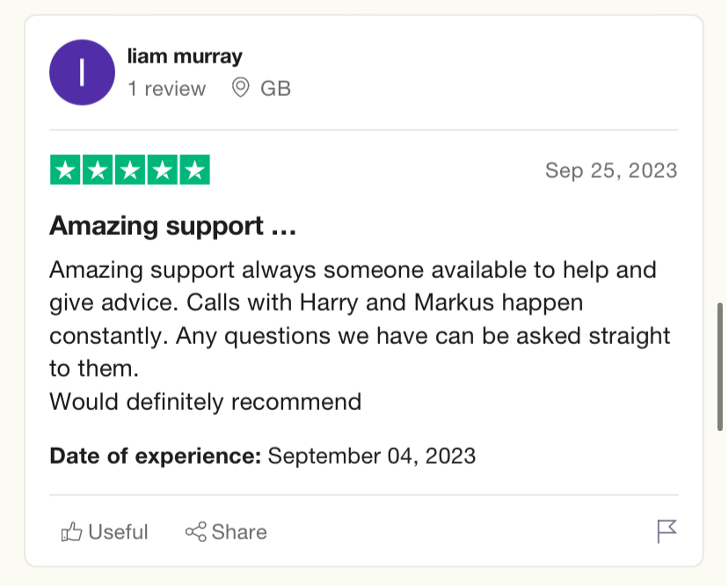Click the thumbs-up Useful icon
The width and height of the screenshot is (728, 585).
[71, 532]
